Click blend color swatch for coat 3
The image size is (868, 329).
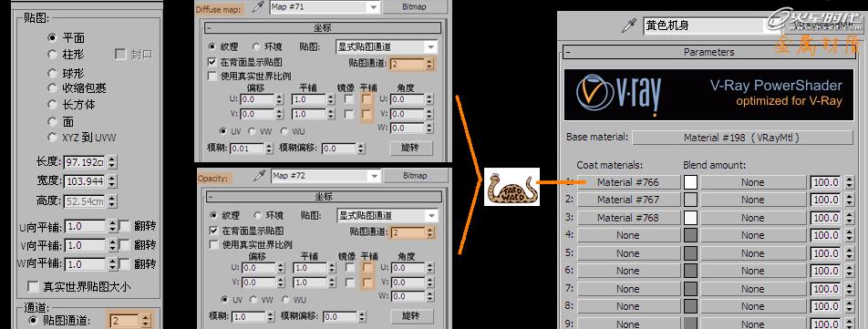(690, 218)
